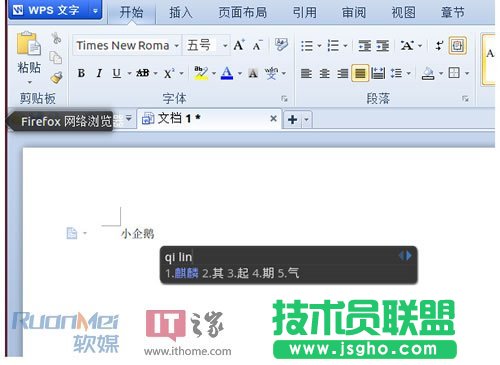This screenshot has width=500, height=365.
Task: Click the WPS 文字 application button
Action: [x=49, y=10]
